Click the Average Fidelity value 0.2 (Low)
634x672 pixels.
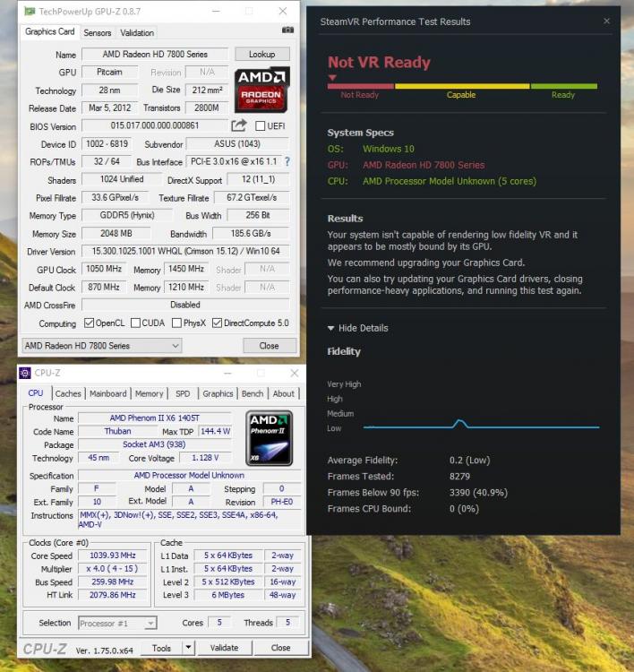click(469, 461)
